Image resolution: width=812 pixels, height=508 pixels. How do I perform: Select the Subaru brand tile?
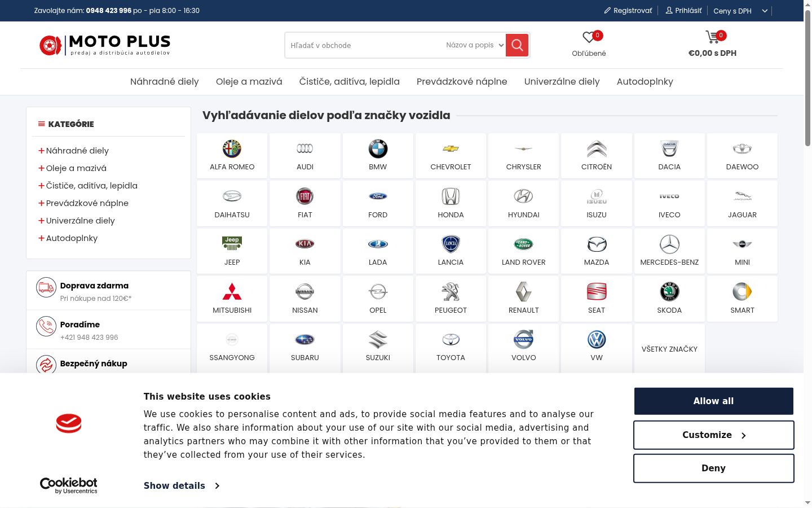tap(305, 348)
